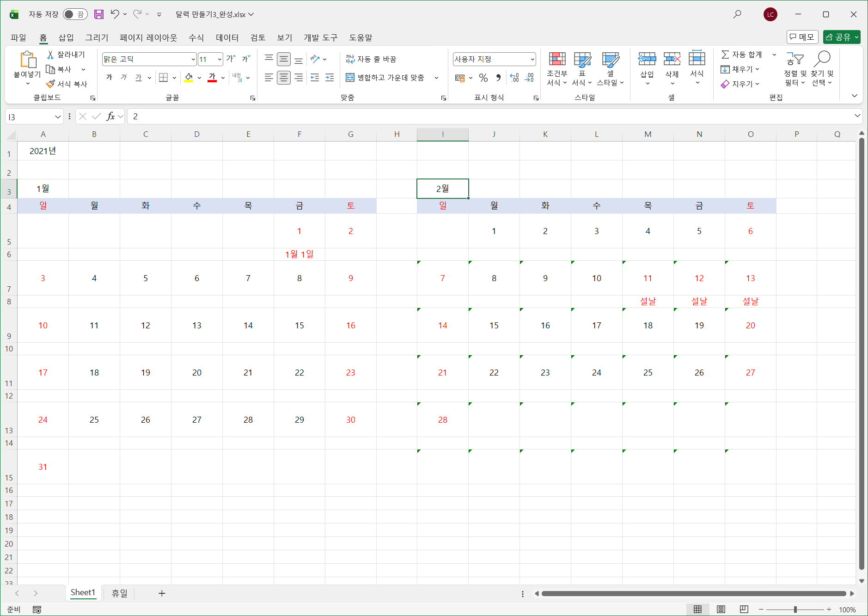This screenshot has height=616, width=868.
Task: Toggle Bold formatting
Action: point(109,78)
